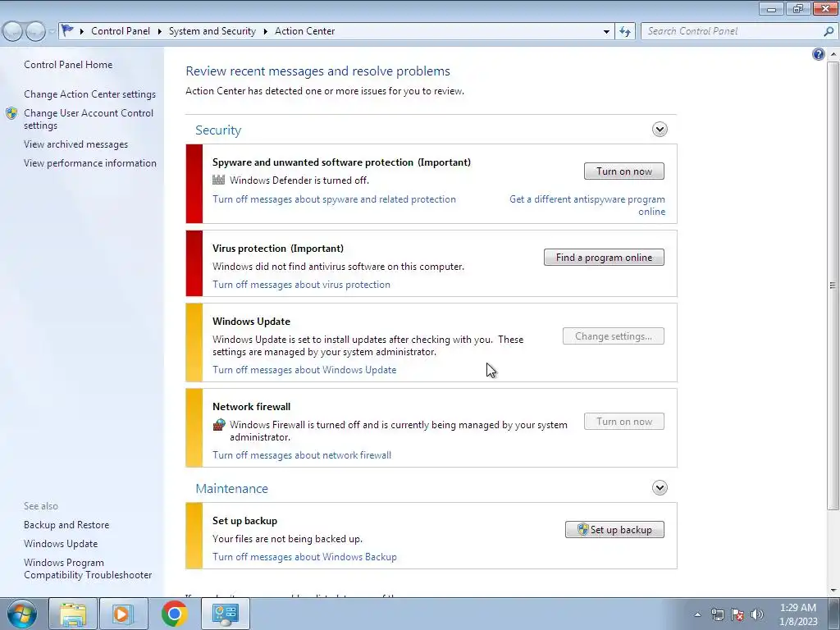Click the network tray icon
The height and width of the screenshot is (630, 840).
coord(717,614)
